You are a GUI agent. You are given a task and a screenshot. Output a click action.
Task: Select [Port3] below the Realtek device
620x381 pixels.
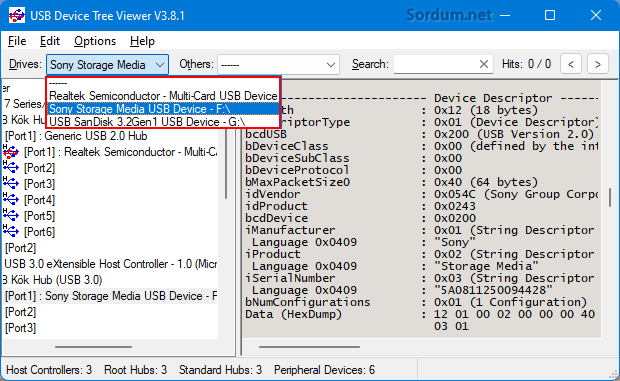click(x=40, y=184)
